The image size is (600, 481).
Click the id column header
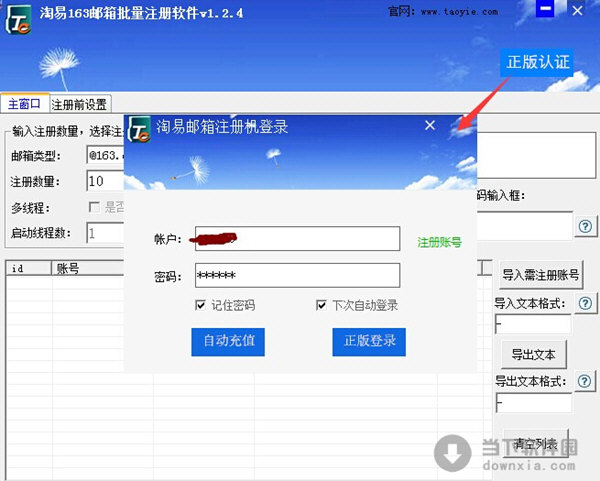coord(29,268)
